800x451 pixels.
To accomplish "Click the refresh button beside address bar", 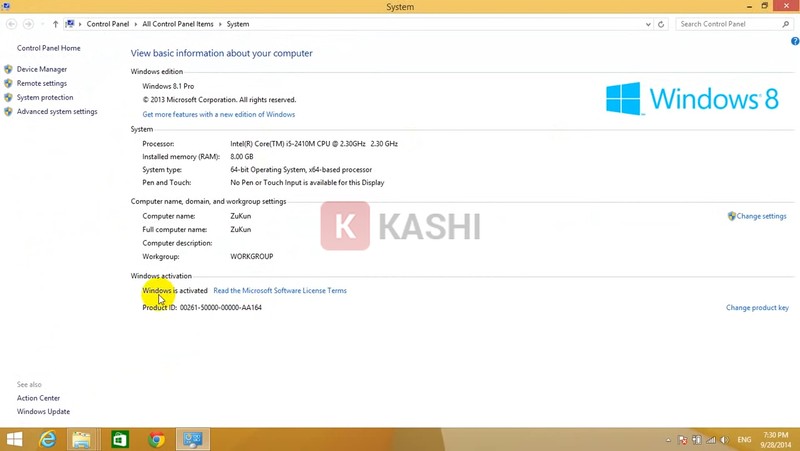I will coord(661,24).
